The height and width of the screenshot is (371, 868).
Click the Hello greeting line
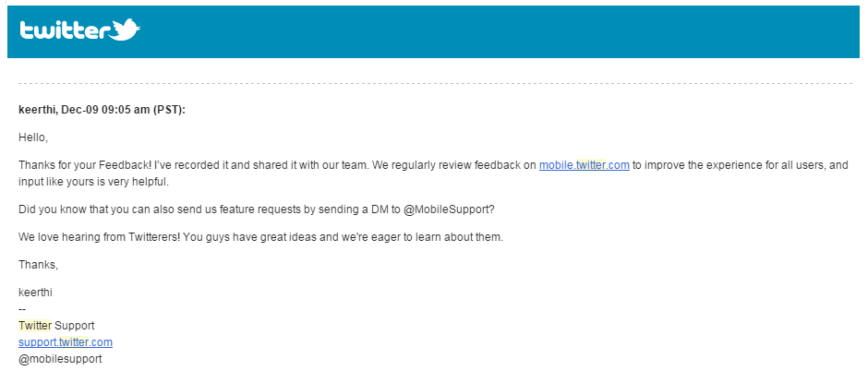(x=32, y=138)
